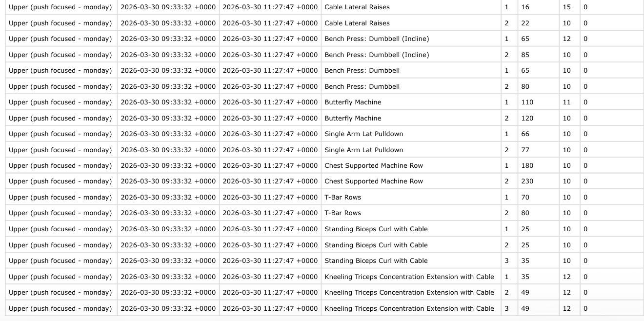Screen dimensions: 644x321
Task: Click Single Arm Lat Pulldown in set 1 row
Action: [x=364, y=134]
